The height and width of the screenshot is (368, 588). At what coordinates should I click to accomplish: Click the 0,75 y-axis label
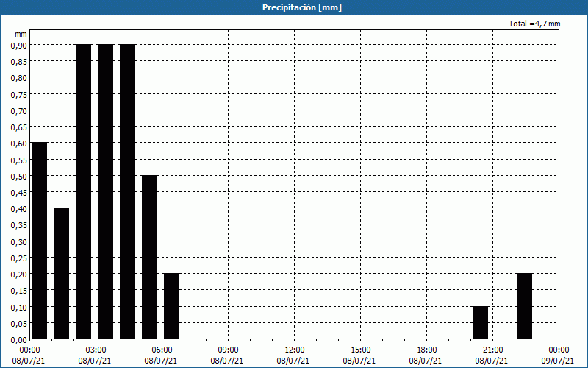(x=19, y=94)
